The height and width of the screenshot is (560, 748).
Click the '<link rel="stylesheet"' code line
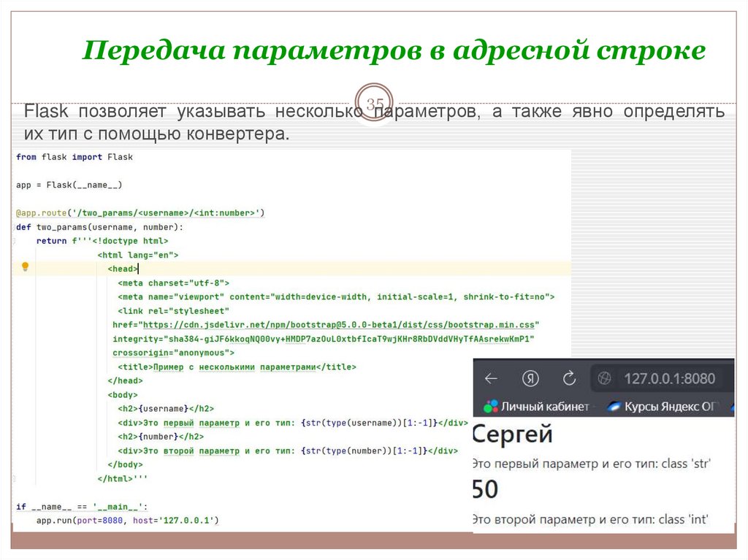coord(174,311)
